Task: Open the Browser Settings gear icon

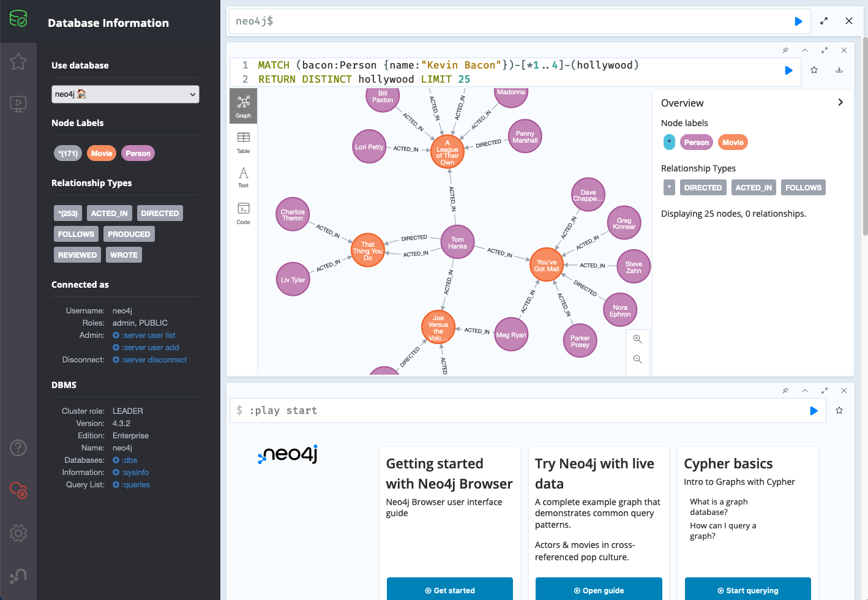Action: (18, 533)
